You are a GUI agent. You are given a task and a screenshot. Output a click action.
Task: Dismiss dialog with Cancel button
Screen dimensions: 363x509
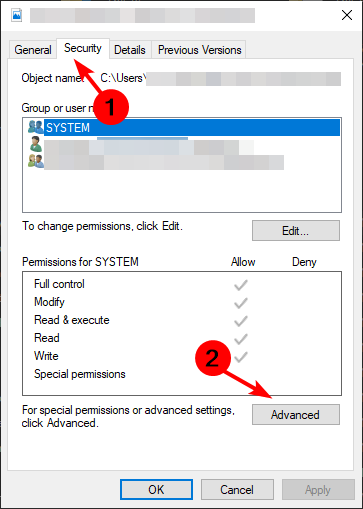coord(237,490)
